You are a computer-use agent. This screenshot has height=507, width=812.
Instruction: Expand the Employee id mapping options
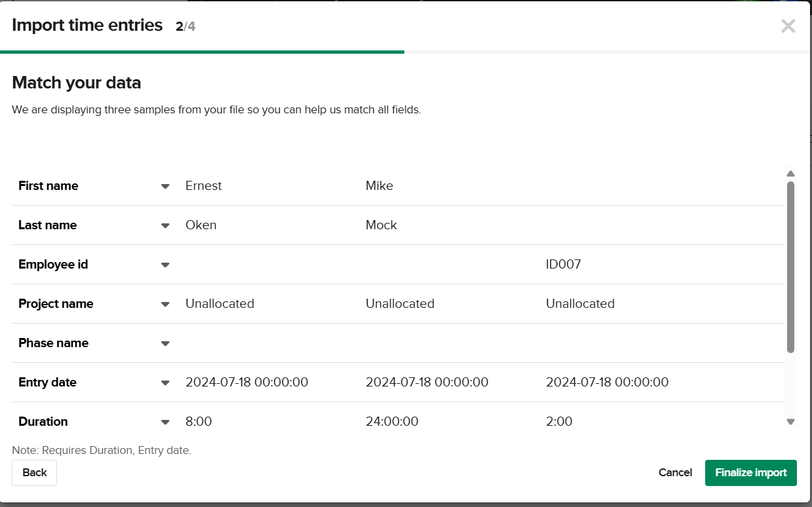point(164,265)
